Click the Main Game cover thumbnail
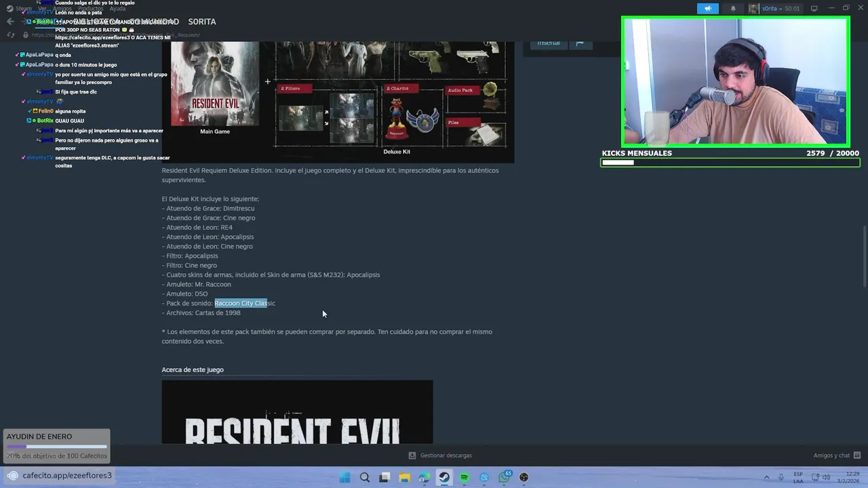This screenshot has width=868, height=488. click(x=215, y=84)
